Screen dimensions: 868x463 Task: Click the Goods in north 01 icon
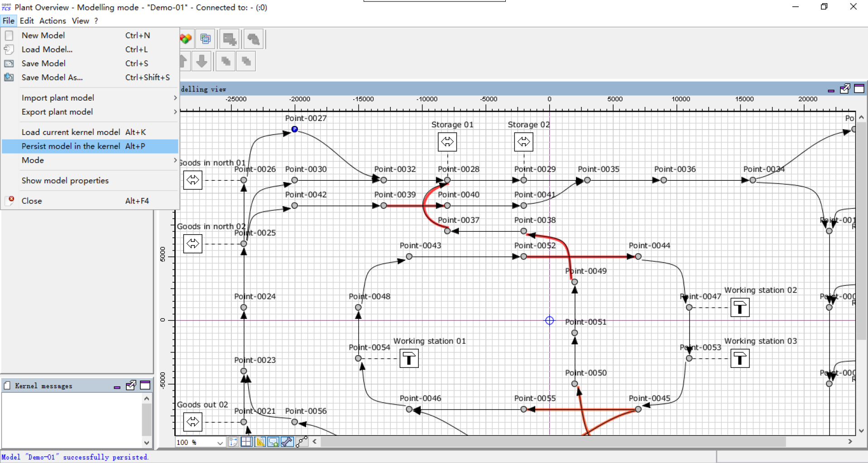coord(193,180)
